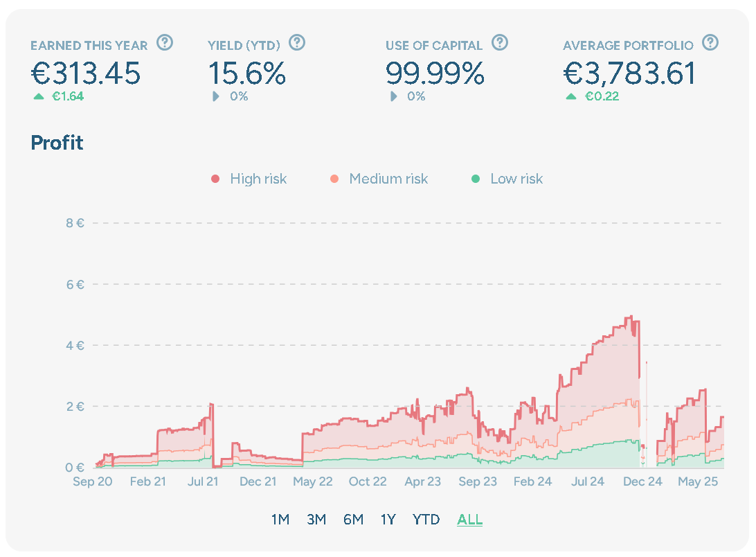Image resolution: width=756 pixels, height=557 pixels.
Task: Click the up arrow beside €1.64
Action: 39,96
